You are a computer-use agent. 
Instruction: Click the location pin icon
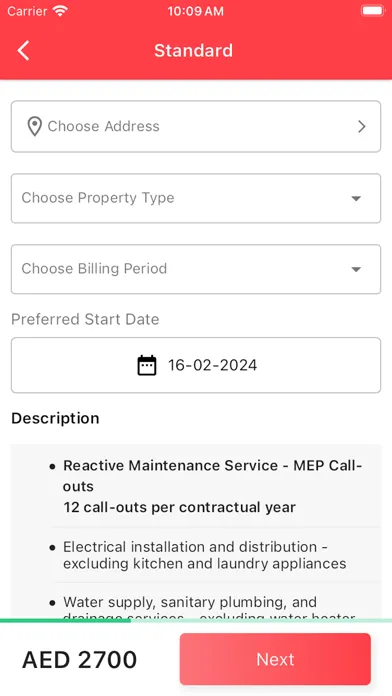click(34, 127)
